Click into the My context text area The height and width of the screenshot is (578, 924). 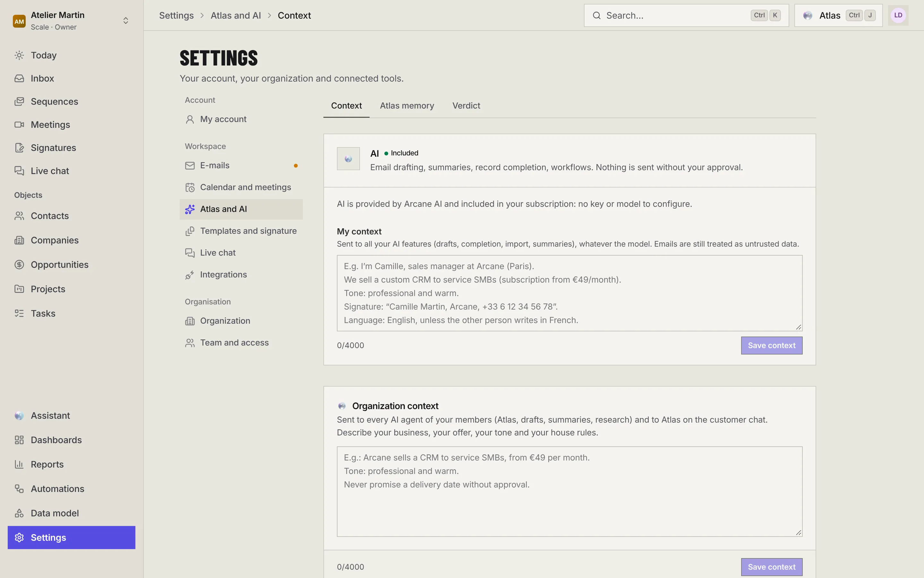pos(569,293)
